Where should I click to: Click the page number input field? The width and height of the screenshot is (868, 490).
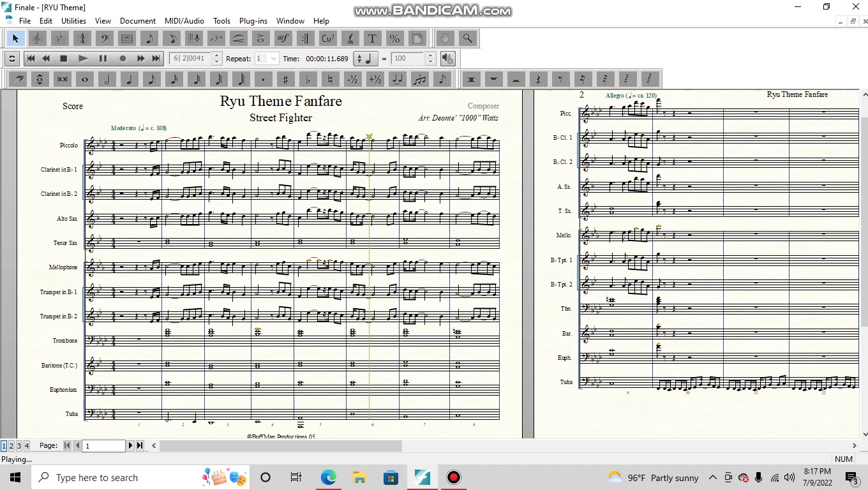point(105,446)
